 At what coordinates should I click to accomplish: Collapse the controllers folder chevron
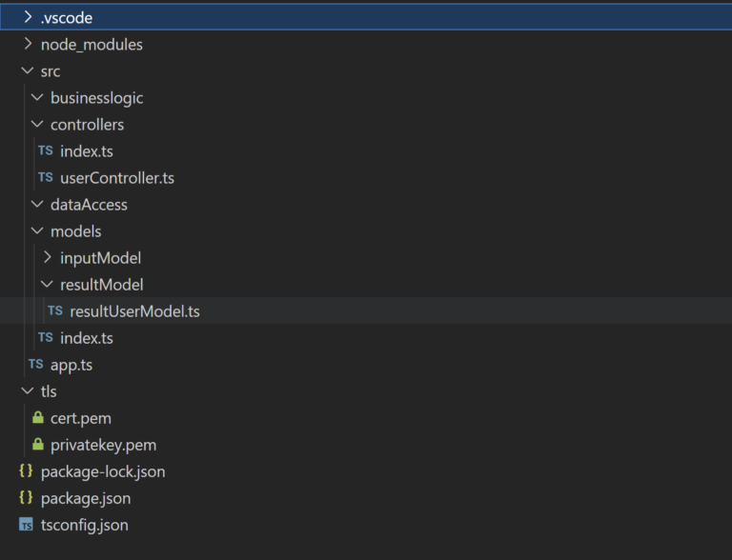coord(37,124)
